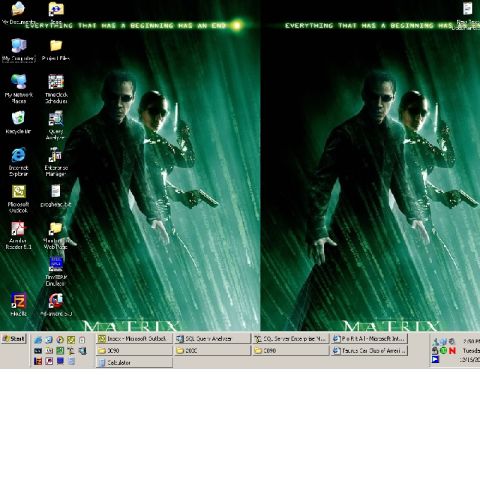Switch to SQL Query Analyzer taskbar button
The height and width of the screenshot is (480, 480).
(x=212, y=339)
